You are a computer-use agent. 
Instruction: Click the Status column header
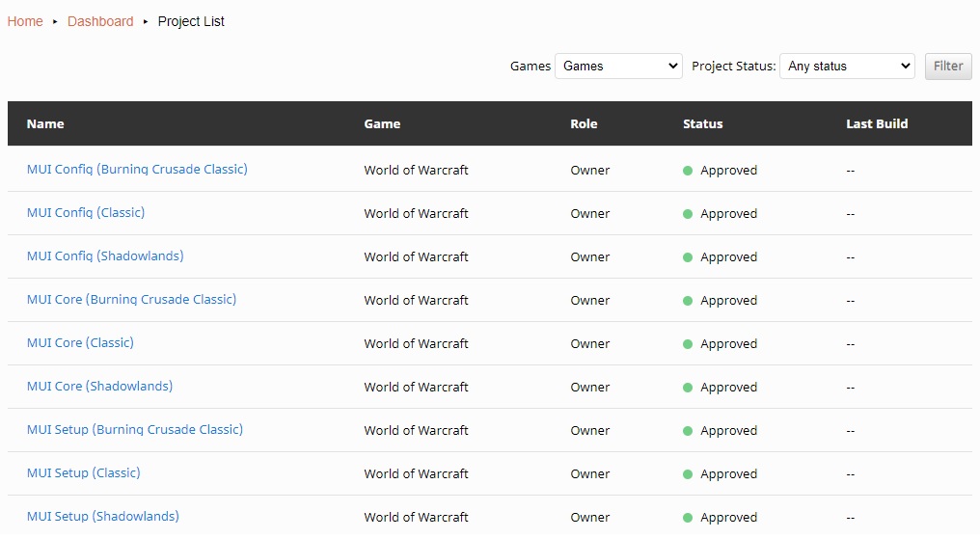point(702,123)
